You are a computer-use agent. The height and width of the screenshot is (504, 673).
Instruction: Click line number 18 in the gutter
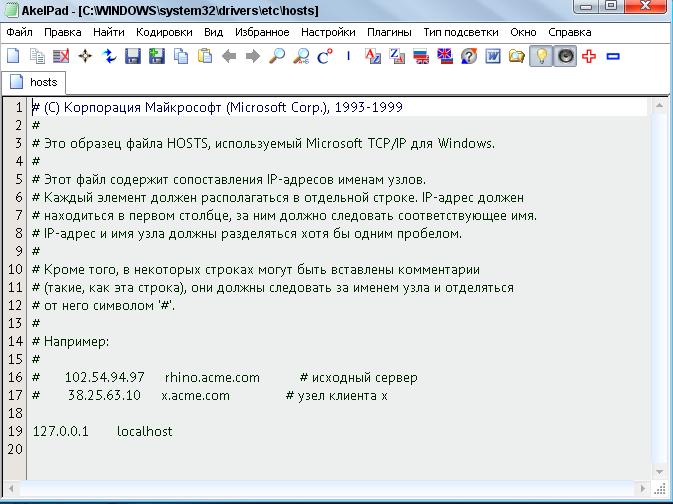pos(15,413)
